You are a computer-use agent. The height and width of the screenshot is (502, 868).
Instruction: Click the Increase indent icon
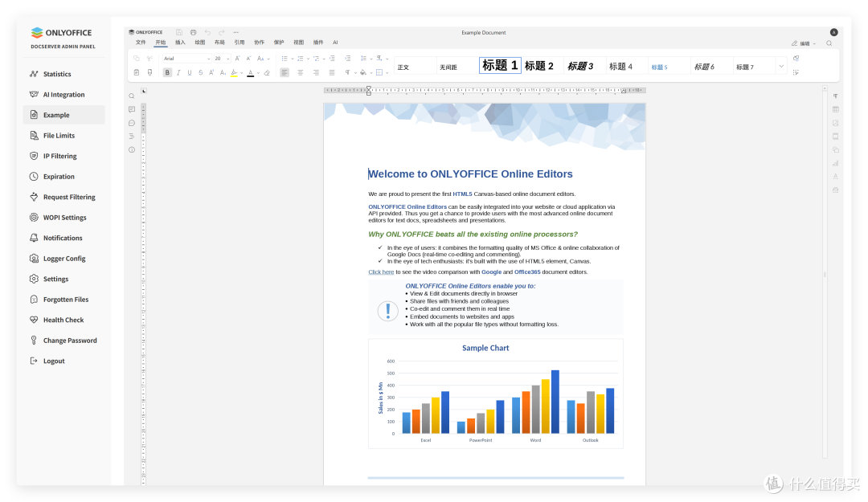(348, 58)
